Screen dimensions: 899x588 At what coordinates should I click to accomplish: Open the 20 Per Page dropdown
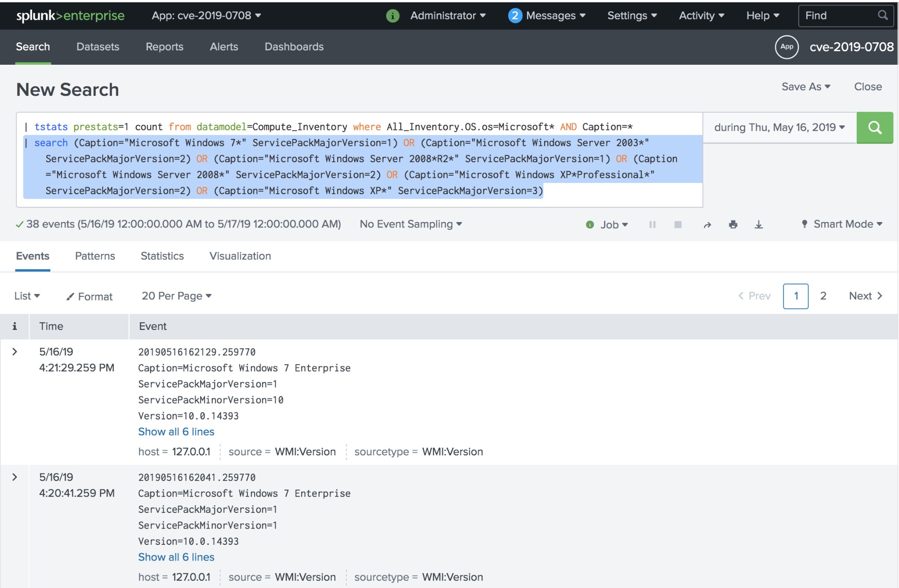click(176, 296)
